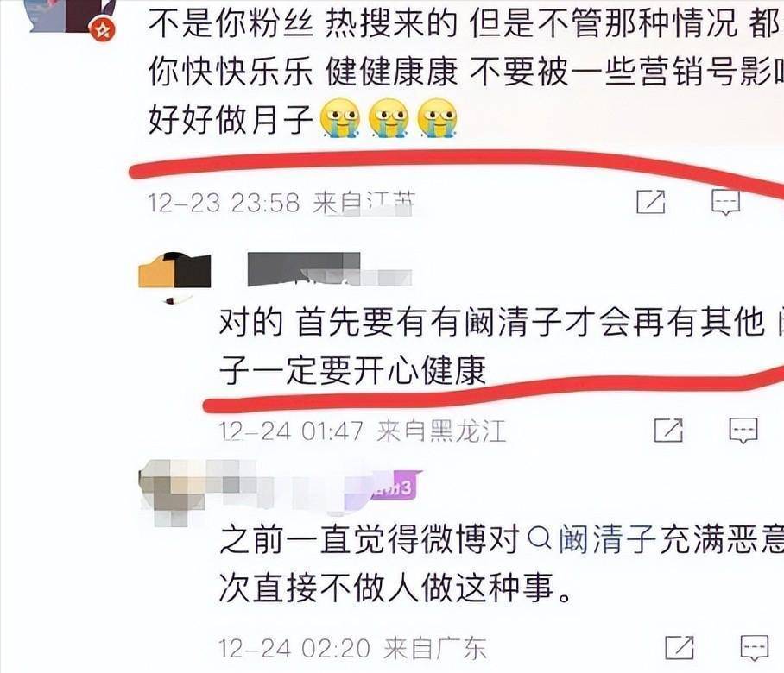Click orange verified badge on top avatar
784x673 pixels.
103,30
